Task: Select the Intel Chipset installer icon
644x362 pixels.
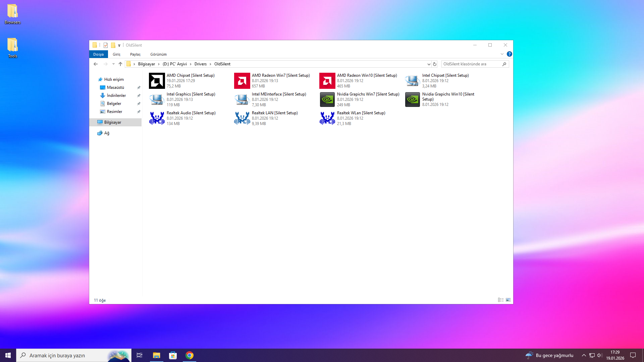Action: tap(413, 81)
